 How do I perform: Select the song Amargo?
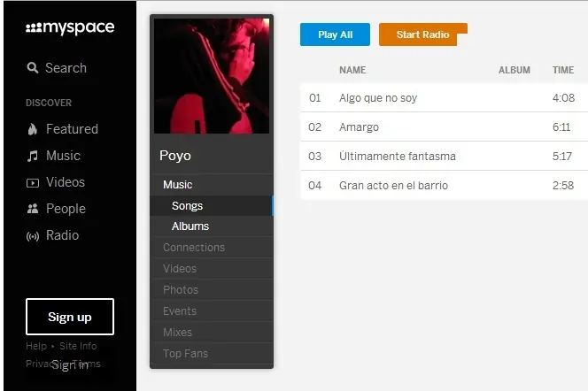click(359, 127)
